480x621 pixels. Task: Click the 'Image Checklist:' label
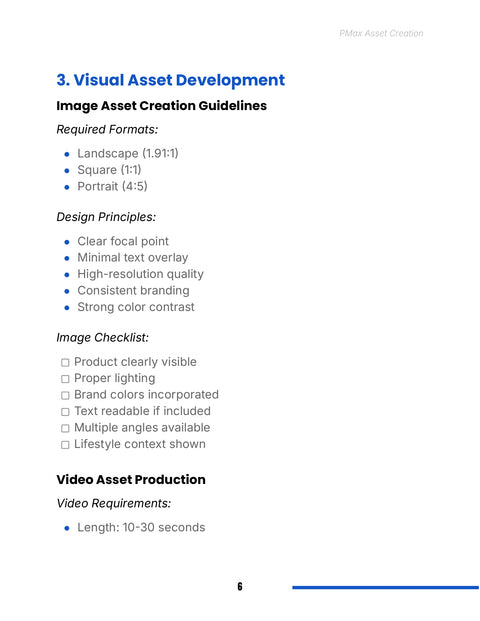tap(103, 337)
